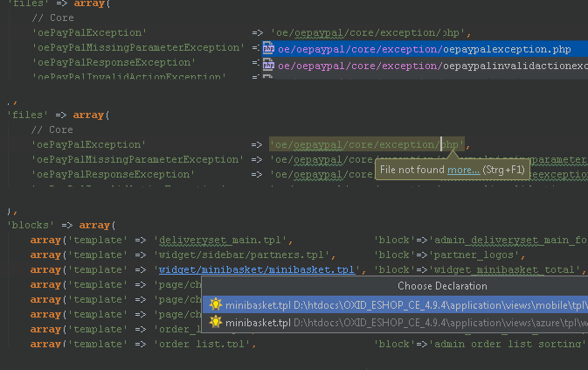Open the 'more...' link in File not found tooltip
Screen dimensions: 588x370
click(x=464, y=170)
